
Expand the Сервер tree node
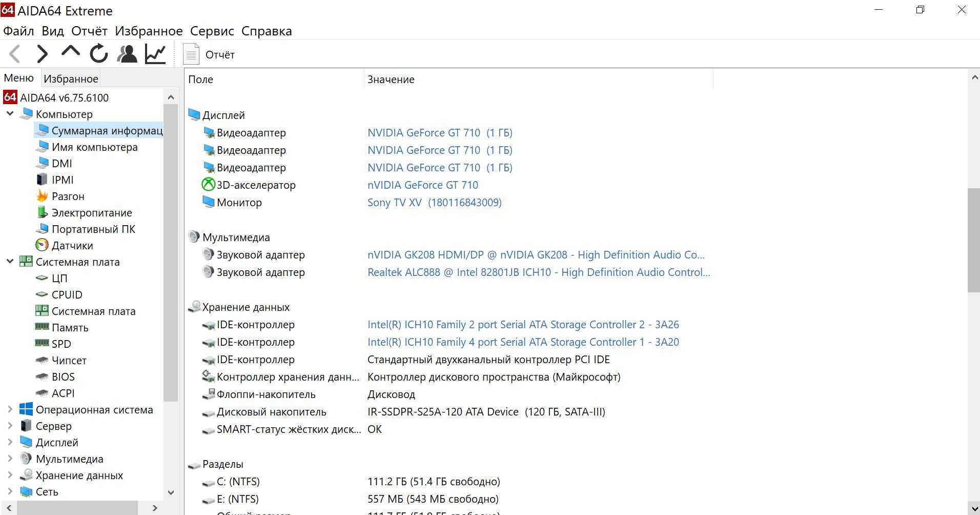pos(10,425)
